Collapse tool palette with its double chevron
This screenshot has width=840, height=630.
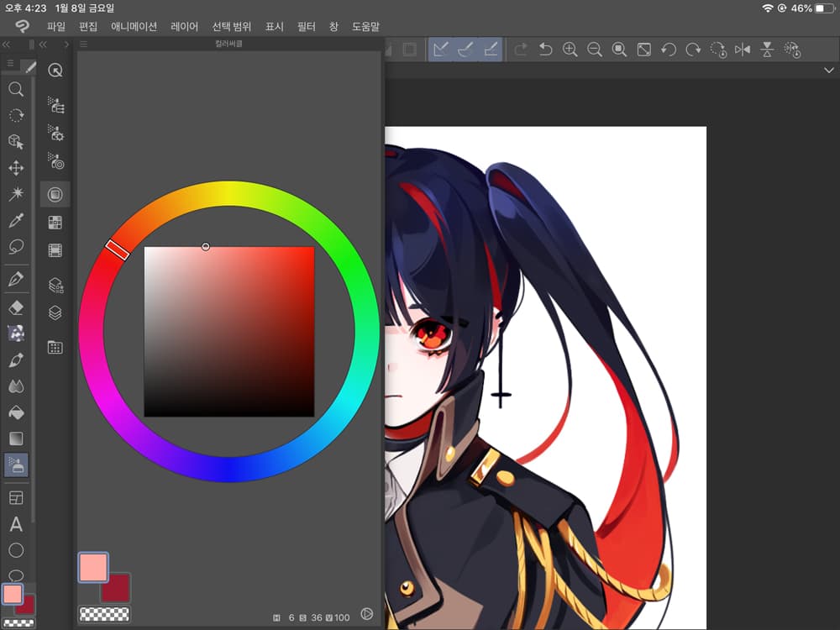pos(7,45)
